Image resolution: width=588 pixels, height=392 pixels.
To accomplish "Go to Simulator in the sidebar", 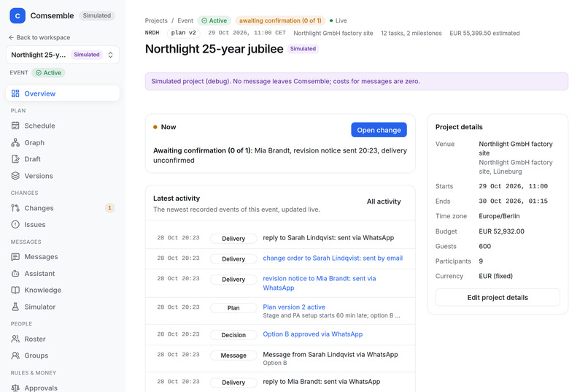I will 63,307.
